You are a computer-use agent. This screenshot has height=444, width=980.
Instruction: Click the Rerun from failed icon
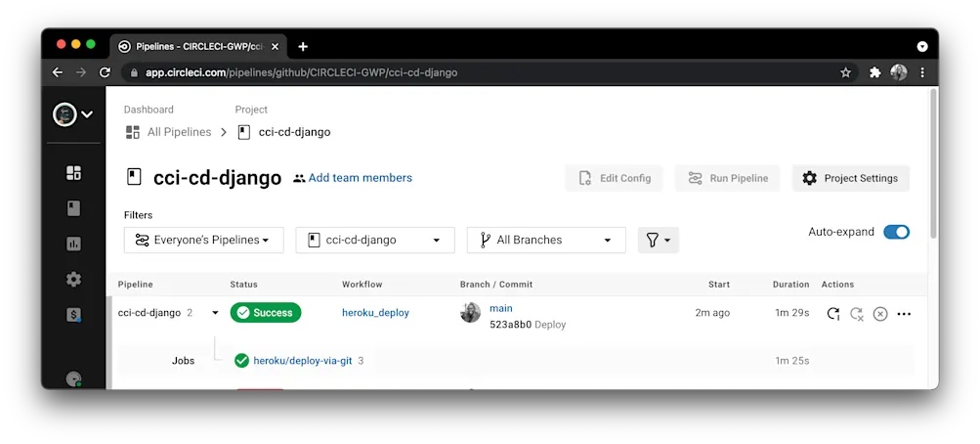click(856, 313)
